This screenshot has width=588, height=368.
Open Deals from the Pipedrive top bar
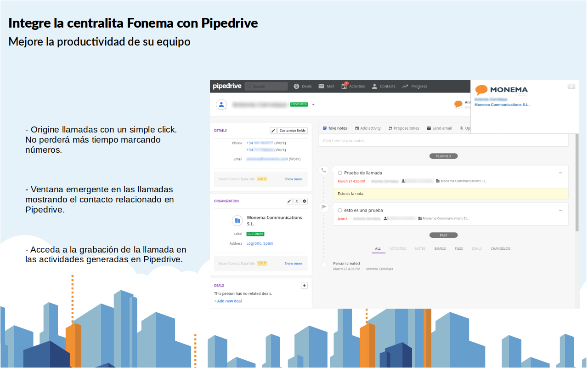[303, 86]
